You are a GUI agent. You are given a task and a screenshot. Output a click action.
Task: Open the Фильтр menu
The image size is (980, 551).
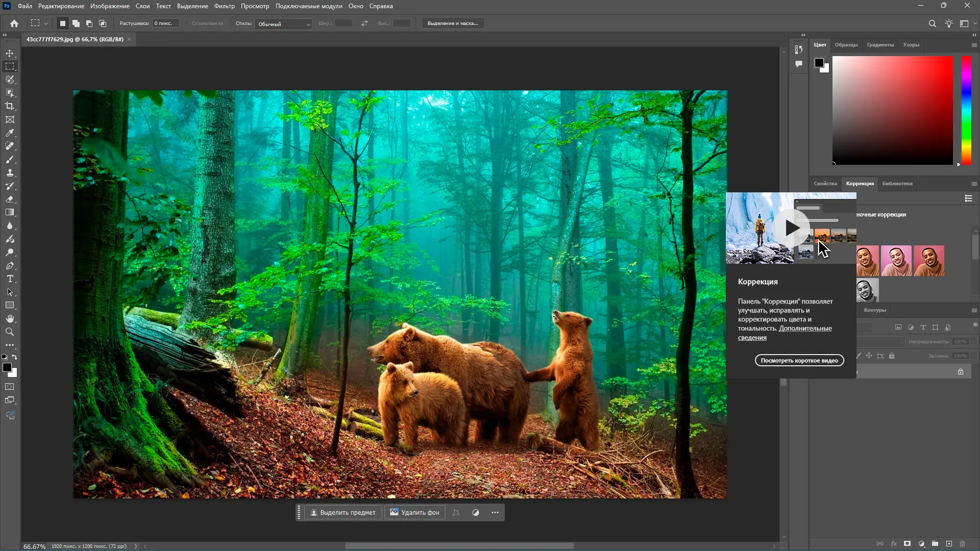[224, 6]
